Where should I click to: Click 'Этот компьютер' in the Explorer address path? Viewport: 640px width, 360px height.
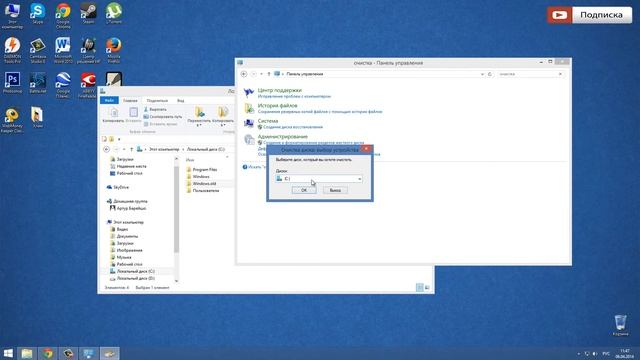tap(164, 149)
